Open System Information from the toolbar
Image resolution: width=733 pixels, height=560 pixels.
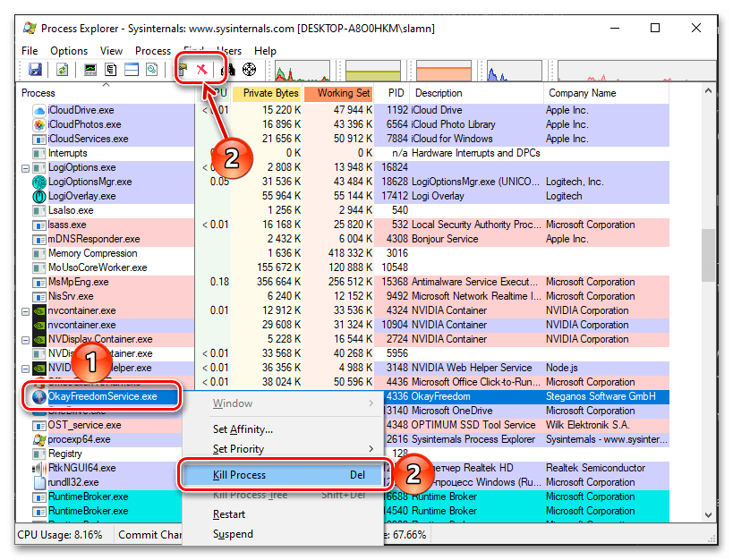tap(90, 70)
